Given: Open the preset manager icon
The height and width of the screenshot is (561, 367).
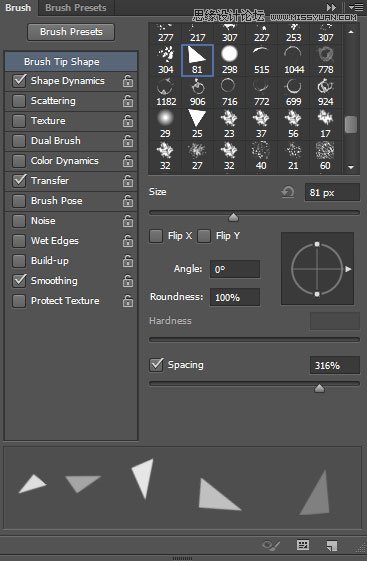Looking at the screenshot, I should click(x=303, y=545).
